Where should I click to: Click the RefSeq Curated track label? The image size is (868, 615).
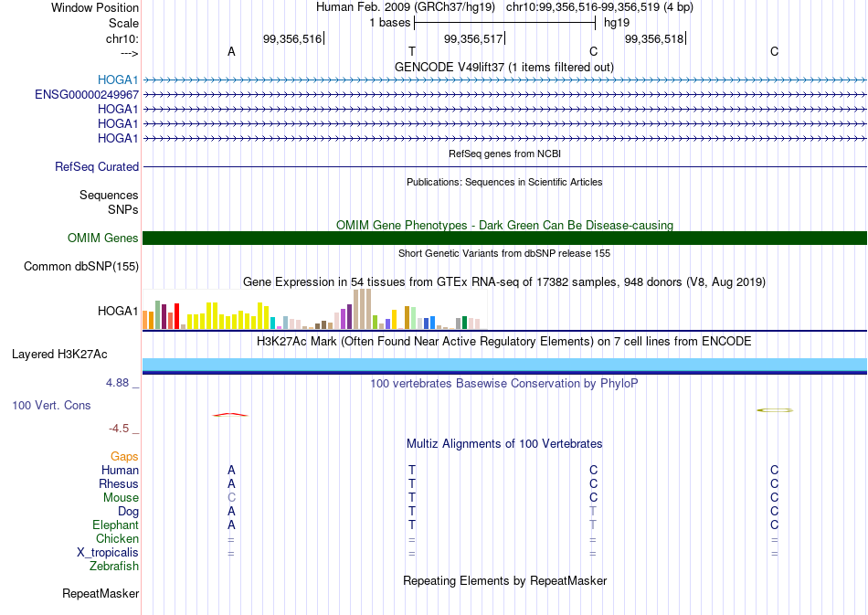(x=97, y=166)
